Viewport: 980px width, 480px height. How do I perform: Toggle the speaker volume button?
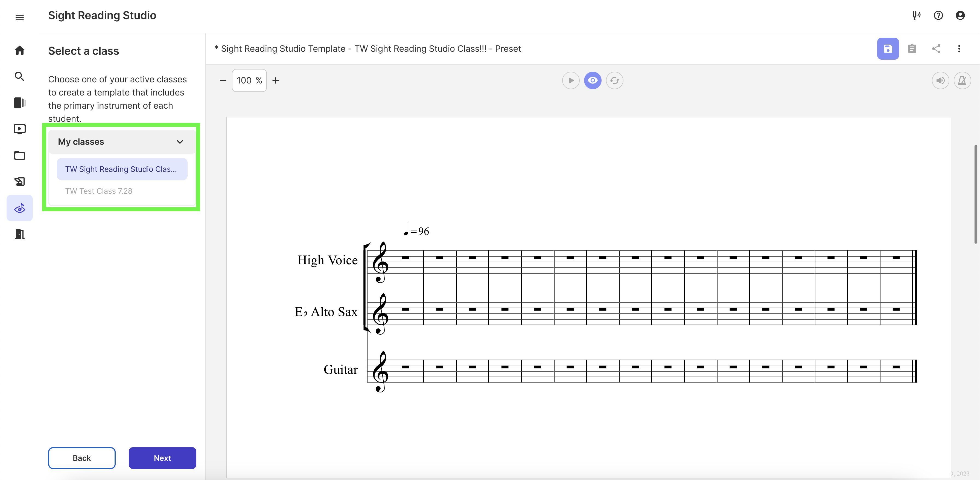[940, 80]
